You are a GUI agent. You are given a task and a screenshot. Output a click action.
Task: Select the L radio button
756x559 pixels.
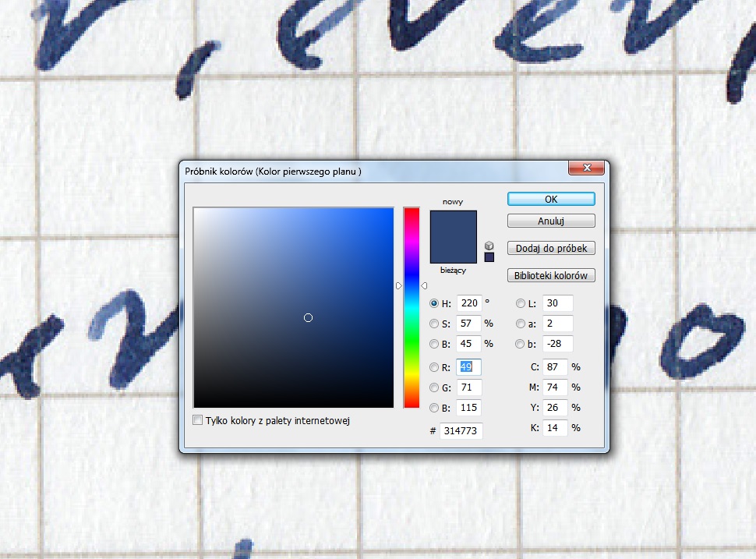[x=521, y=303]
